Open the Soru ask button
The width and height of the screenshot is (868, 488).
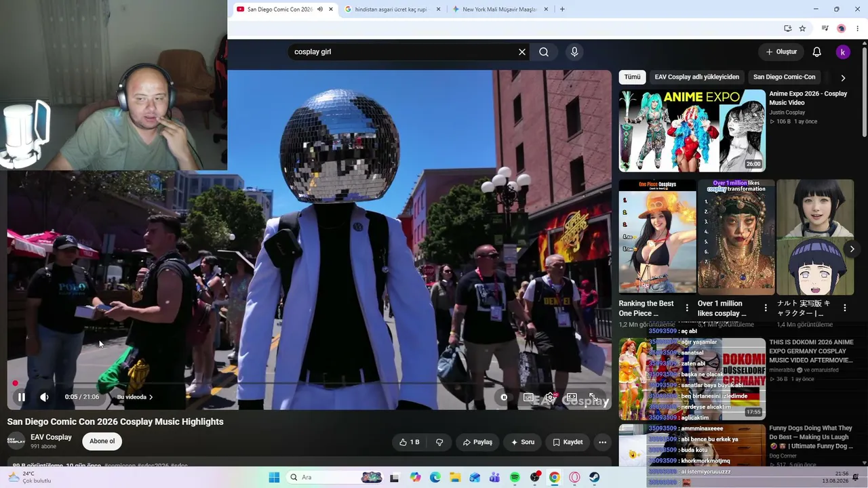click(x=523, y=442)
